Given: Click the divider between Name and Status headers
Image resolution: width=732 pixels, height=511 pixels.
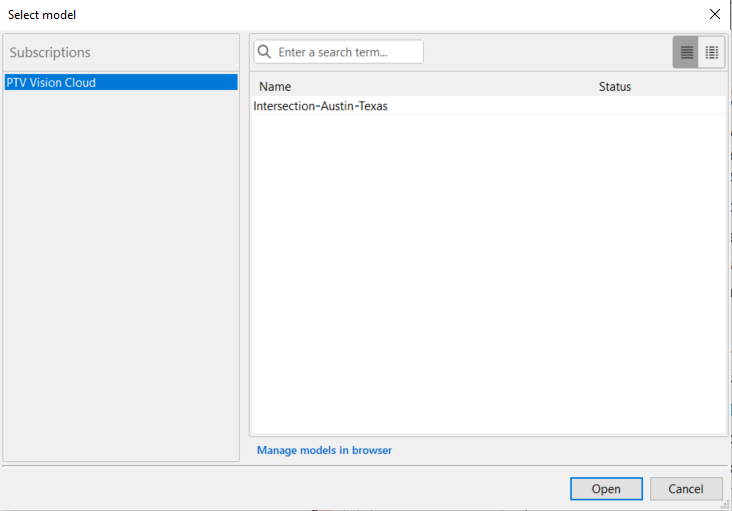Looking at the screenshot, I should coord(594,87).
